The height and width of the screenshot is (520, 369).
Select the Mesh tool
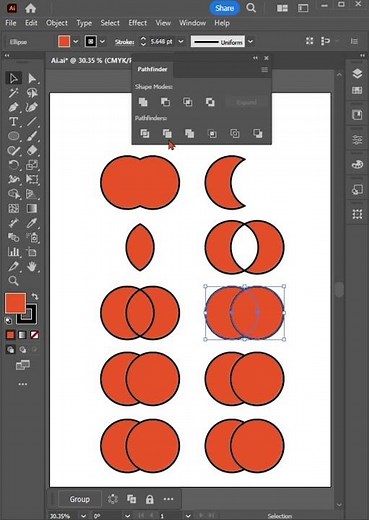tap(13, 208)
